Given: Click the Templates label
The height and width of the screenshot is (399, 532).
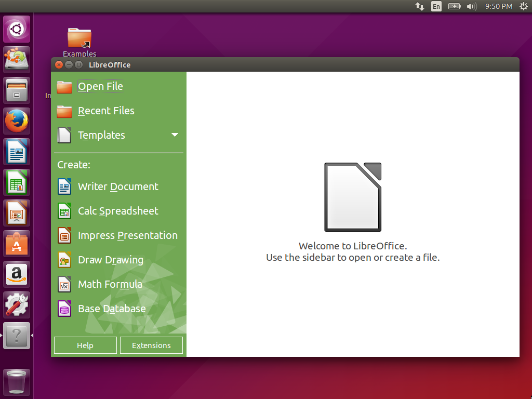Looking at the screenshot, I should [101, 135].
